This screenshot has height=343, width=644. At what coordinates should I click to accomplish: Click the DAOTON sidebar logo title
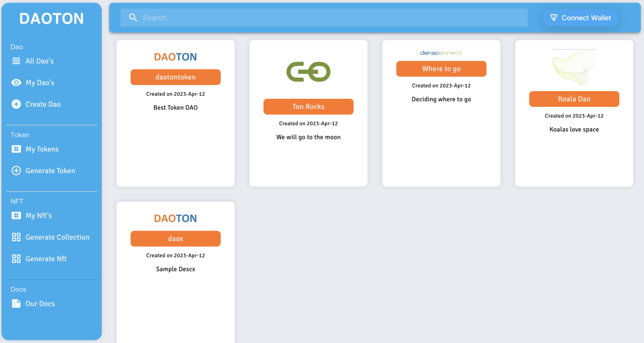click(51, 19)
